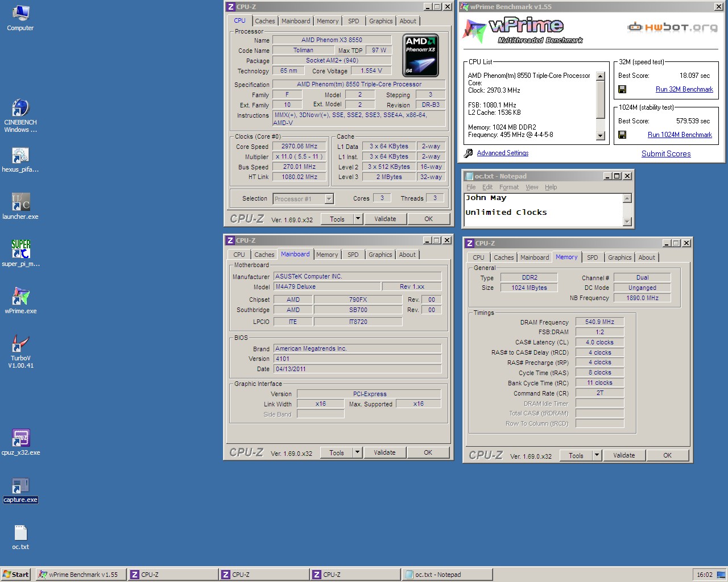Open Notepad View menu
728x582 pixels.
532,187
